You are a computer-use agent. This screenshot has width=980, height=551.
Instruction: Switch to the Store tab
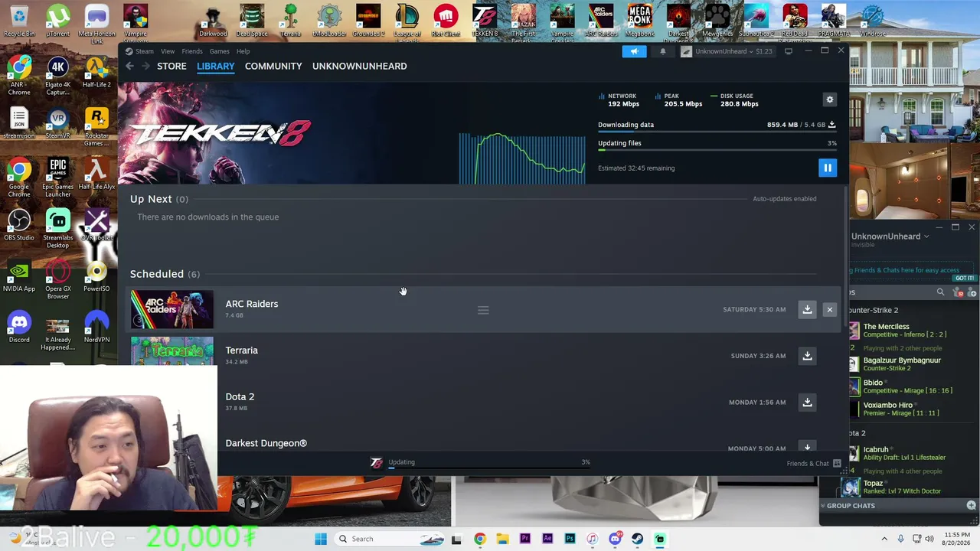tap(171, 66)
